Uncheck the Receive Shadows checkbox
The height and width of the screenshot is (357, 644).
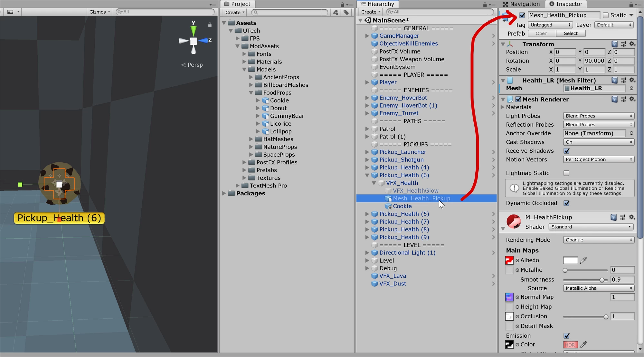pos(567,151)
